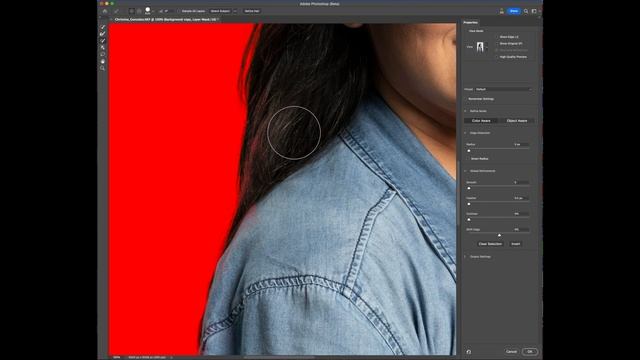This screenshot has height=360, width=640.
Task: Click the Invert button
Action: click(x=516, y=244)
